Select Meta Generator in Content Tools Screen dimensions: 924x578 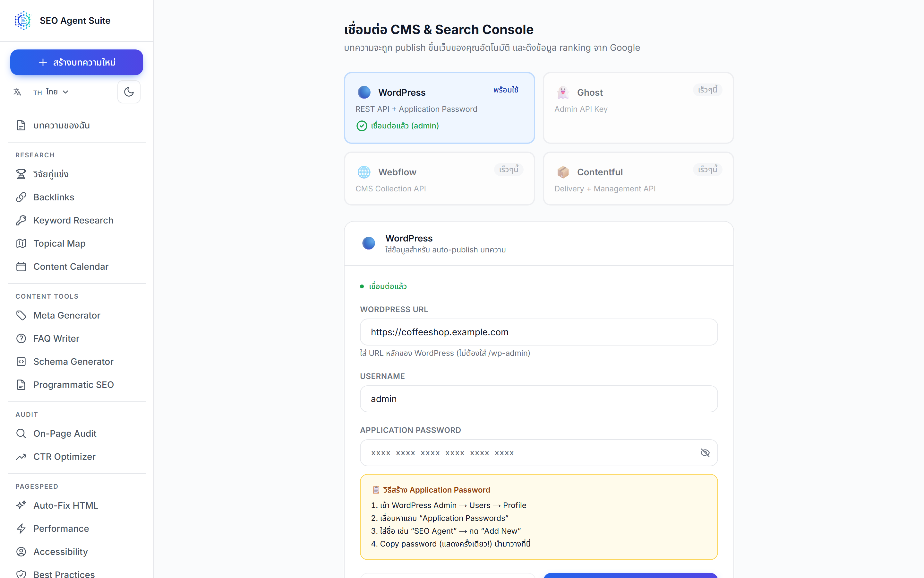point(77,315)
